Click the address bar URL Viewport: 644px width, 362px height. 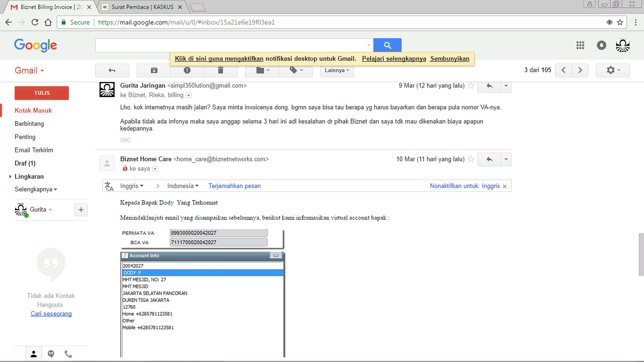(x=186, y=23)
